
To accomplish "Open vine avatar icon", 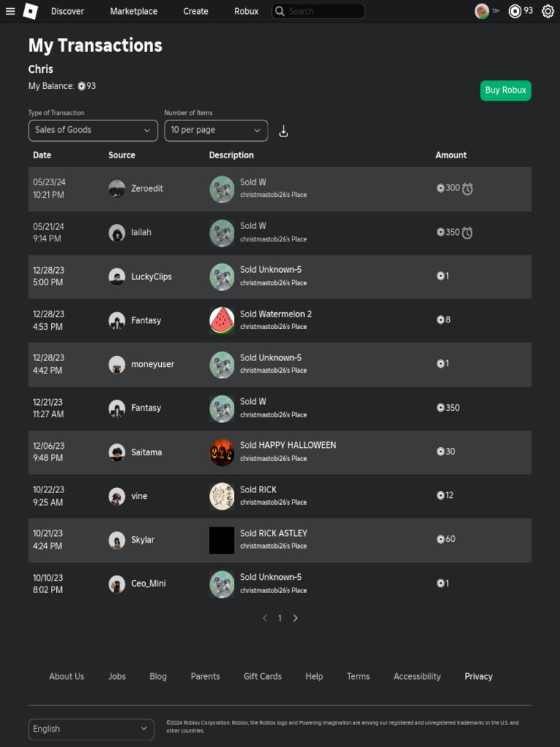I will pyautogui.click(x=117, y=496).
